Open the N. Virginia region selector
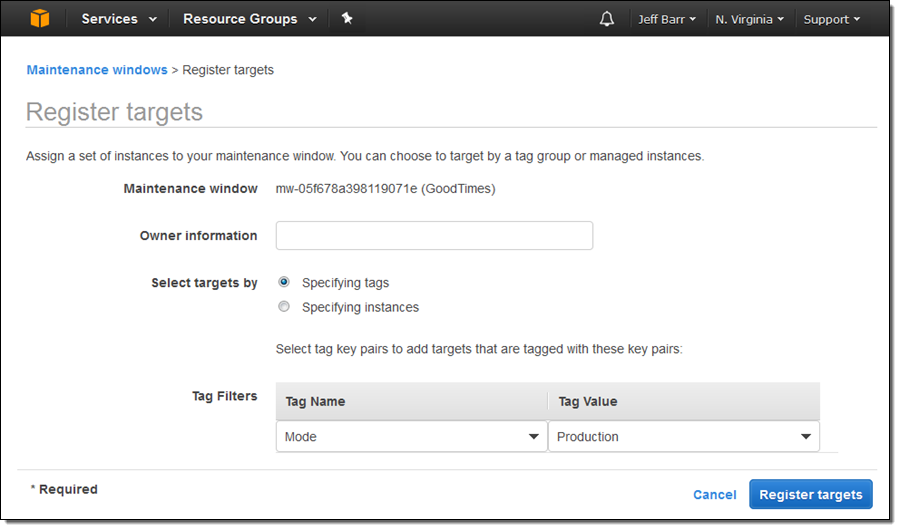The height and width of the screenshot is (530, 900). click(749, 20)
